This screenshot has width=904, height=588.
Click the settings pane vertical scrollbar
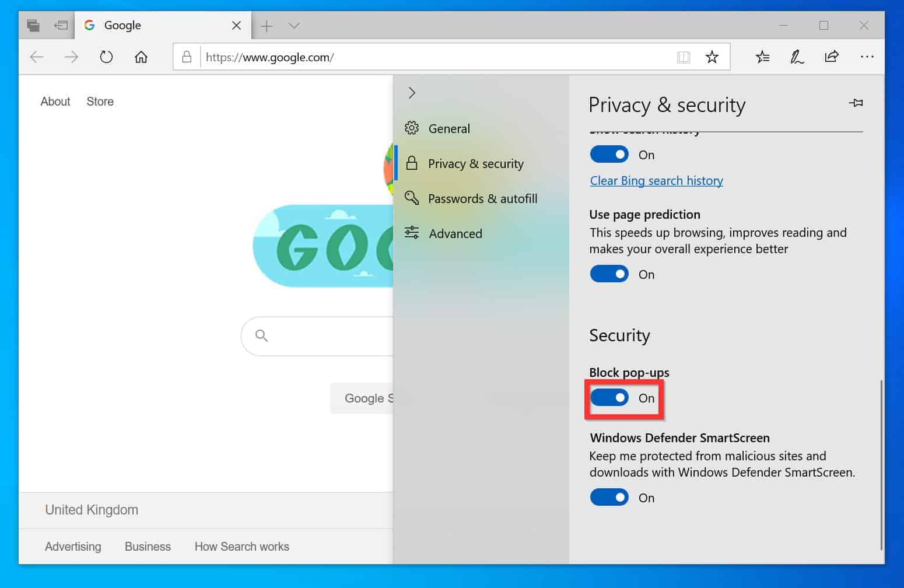881,465
